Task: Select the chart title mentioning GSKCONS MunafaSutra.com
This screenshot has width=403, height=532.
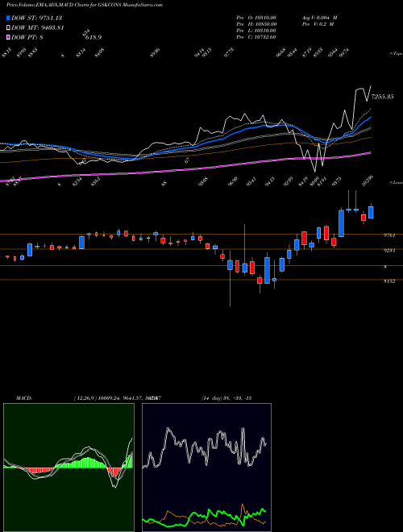Action: [x=84, y=5]
